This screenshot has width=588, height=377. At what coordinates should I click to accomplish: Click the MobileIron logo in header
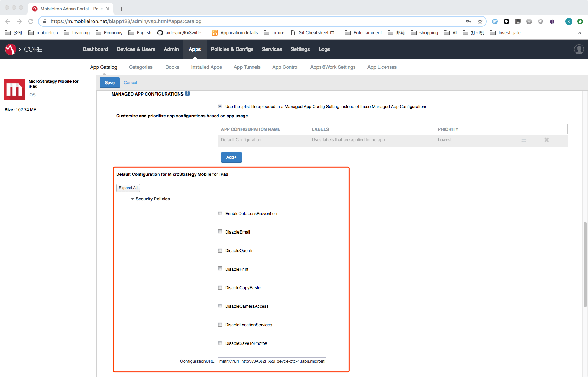pyautogui.click(x=11, y=49)
